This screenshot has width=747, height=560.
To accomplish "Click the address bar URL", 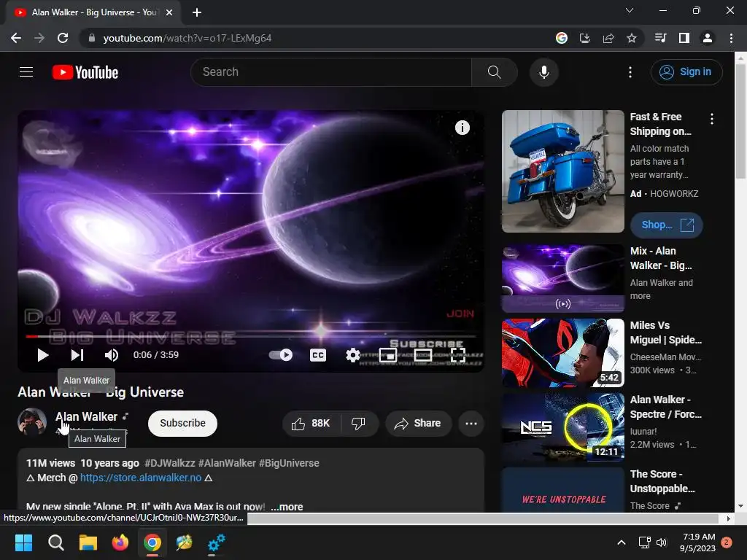I will tap(187, 38).
